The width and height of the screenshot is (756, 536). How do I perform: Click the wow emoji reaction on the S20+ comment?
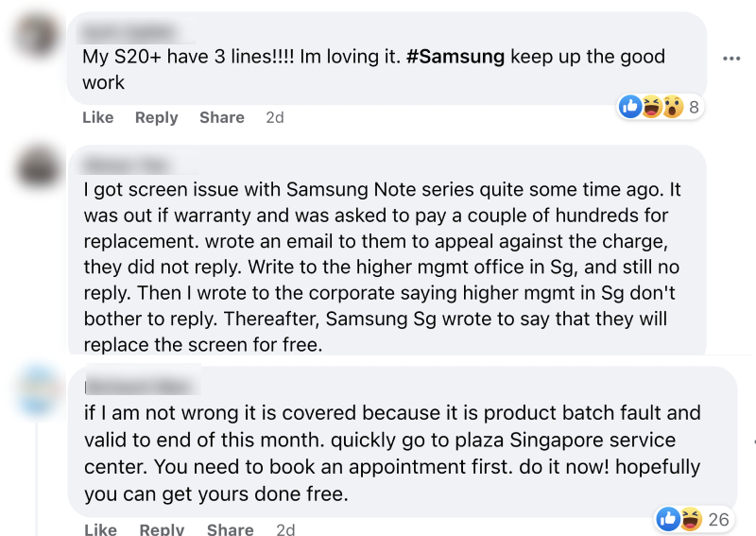[671, 107]
